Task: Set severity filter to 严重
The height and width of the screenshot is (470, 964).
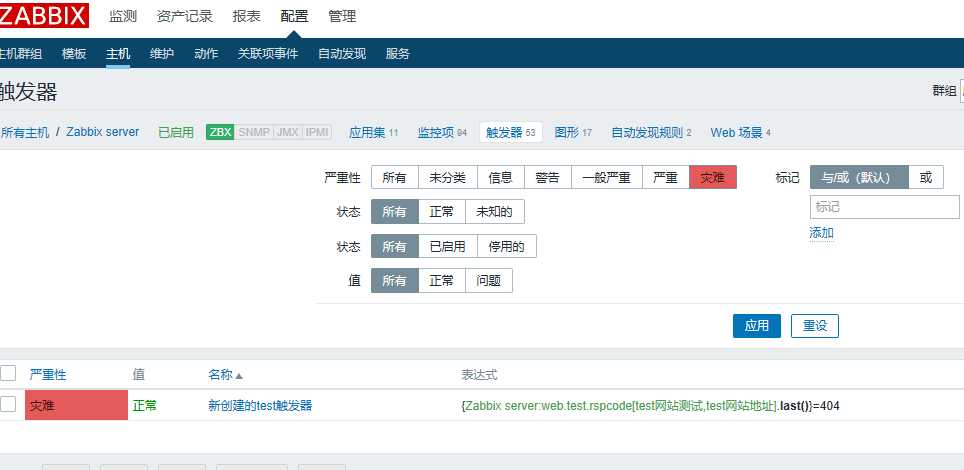Action: click(x=666, y=177)
